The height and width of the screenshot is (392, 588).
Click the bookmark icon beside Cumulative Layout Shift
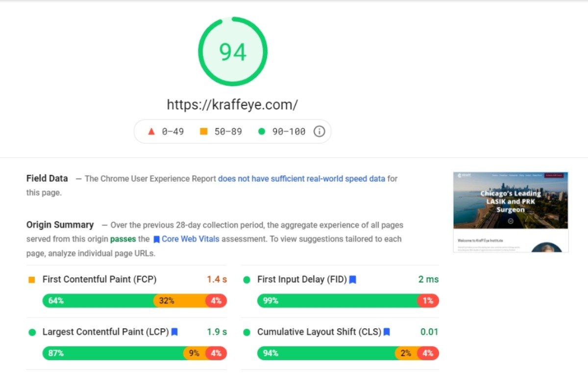[x=387, y=332]
